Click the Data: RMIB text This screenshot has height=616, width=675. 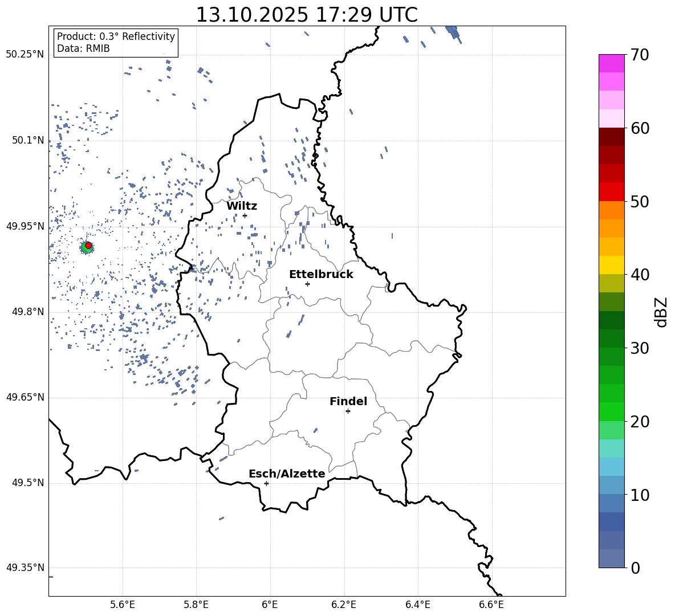tap(83, 48)
